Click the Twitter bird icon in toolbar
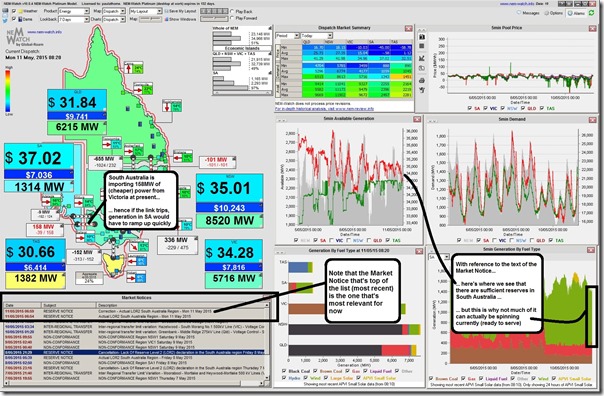 click(5, 20)
